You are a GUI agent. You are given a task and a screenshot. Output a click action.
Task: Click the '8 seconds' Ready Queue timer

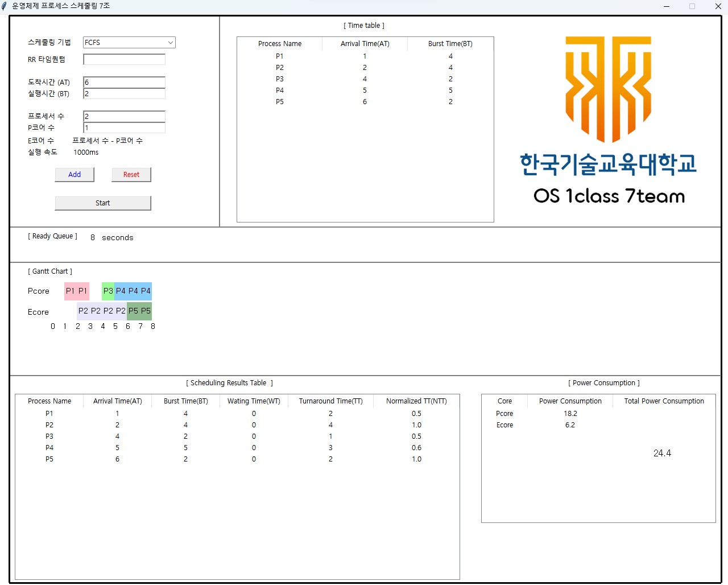pyautogui.click(x=112, y=237)
